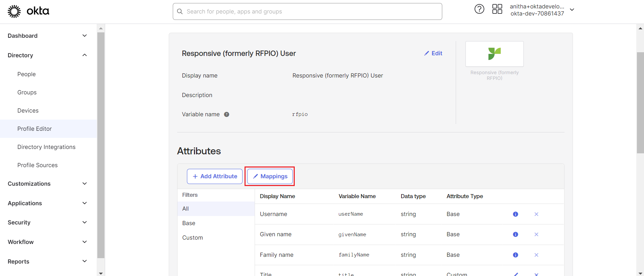Click the Variable name help tooltip icon
644x276 pixels.
pos(227,114)
